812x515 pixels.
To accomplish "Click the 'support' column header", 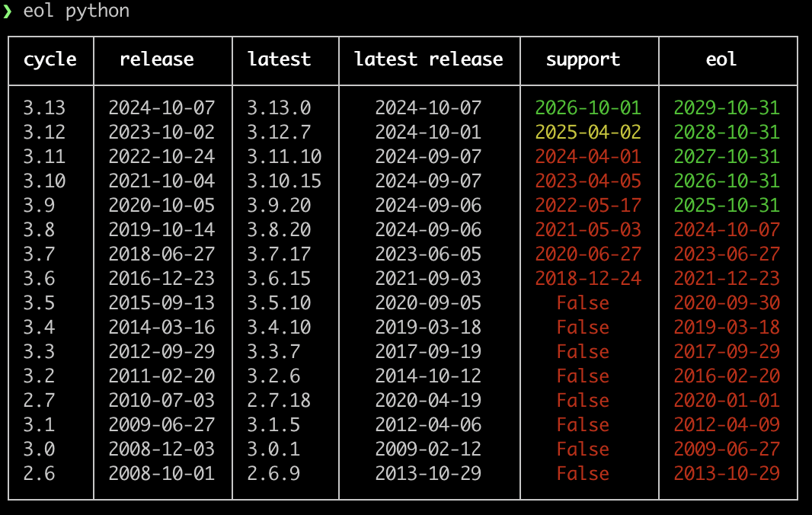I will (583, 60).
